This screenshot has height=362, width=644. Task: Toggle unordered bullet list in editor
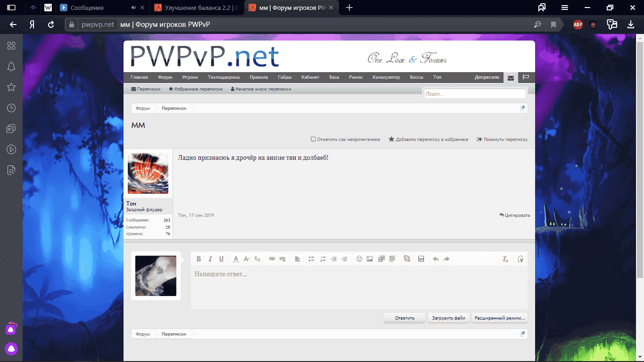click(311, 259)
